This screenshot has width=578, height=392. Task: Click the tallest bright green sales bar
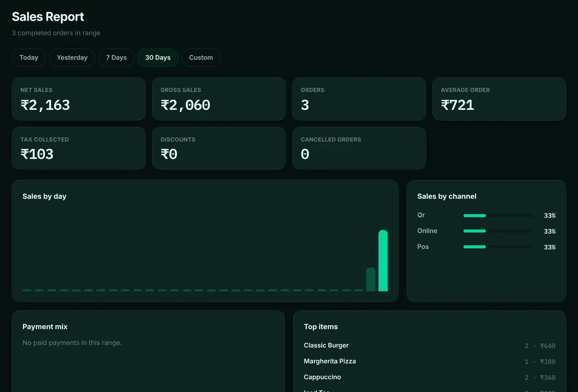tap(383, 261)
